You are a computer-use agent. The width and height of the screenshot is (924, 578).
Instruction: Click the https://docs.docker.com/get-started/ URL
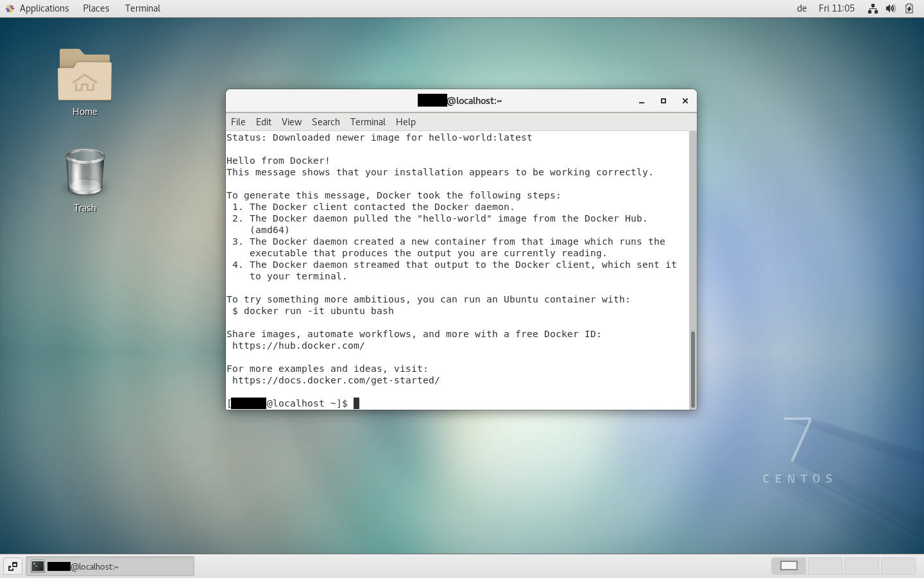[x=336, y=380]
